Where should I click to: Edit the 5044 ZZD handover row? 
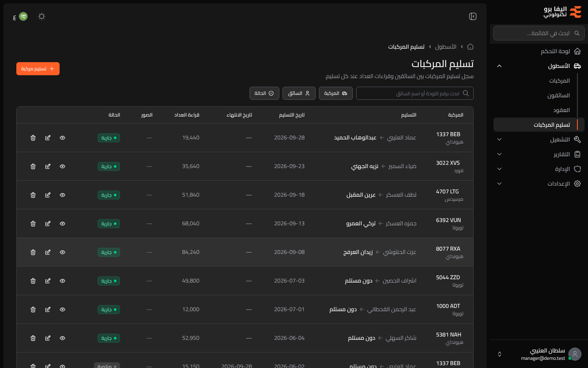pos(48,281)
